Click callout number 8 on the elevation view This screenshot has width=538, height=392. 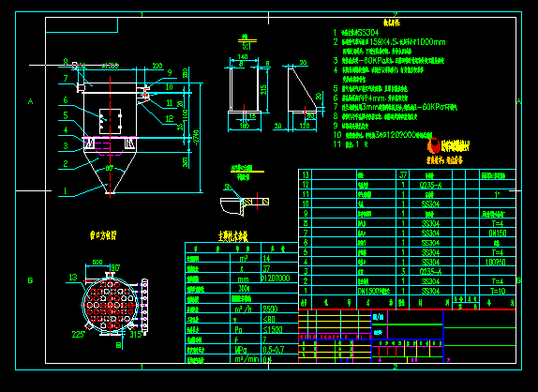pyautogui.click(x=66, y=62)
